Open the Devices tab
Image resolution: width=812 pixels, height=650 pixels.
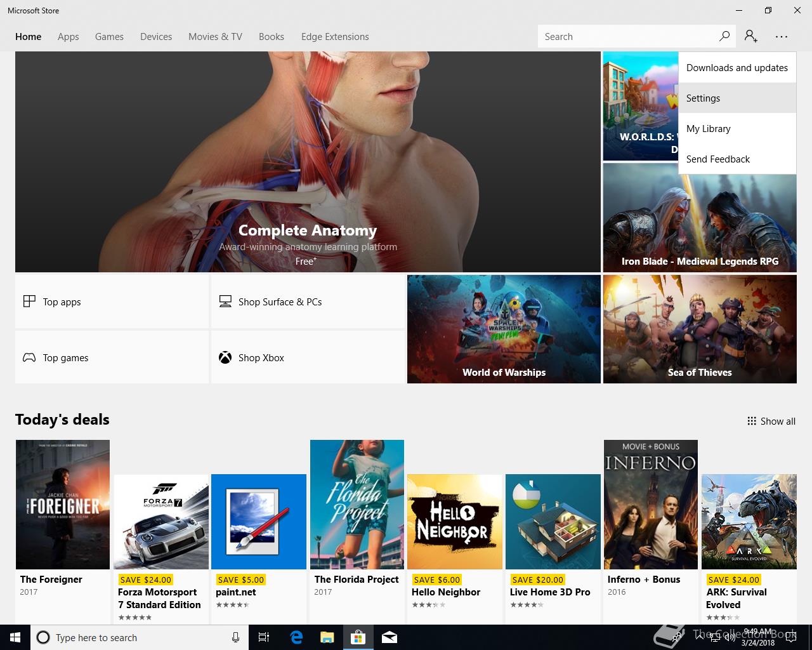pos(156,37)
